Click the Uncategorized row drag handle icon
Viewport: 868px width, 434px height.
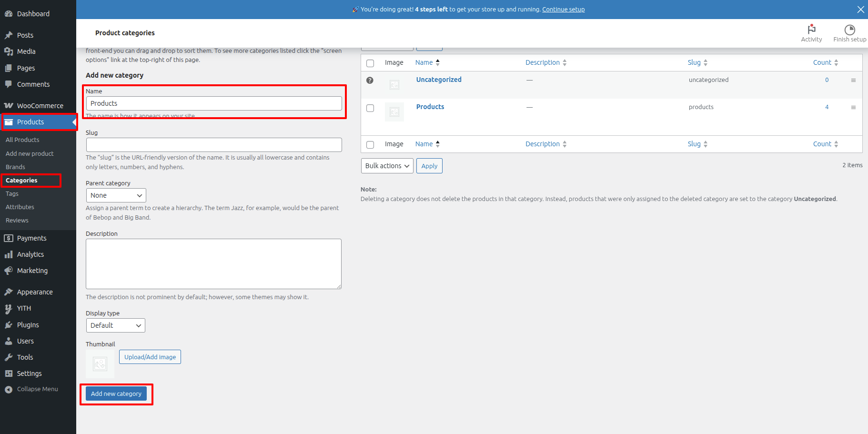tap(853, 81)
